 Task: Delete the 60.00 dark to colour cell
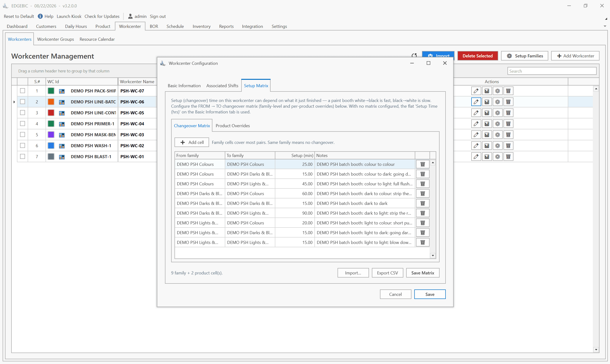coord(423,193)
